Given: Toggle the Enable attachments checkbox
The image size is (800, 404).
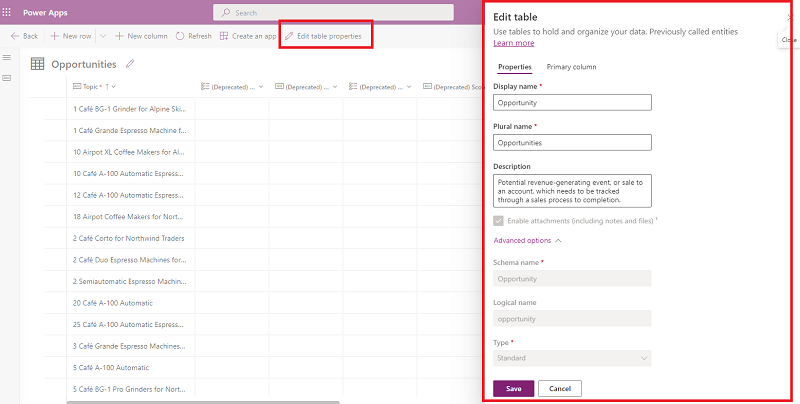Looking at the screenshot, I should click(x=498, y=221).
